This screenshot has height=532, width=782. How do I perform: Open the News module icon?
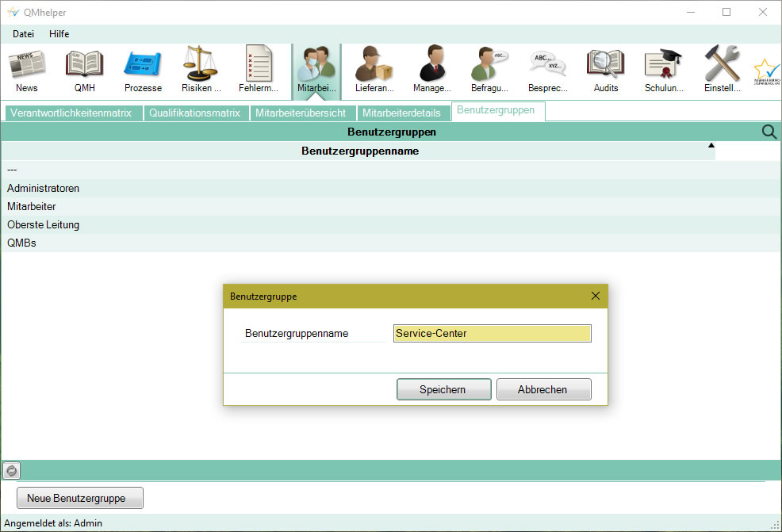26,70
